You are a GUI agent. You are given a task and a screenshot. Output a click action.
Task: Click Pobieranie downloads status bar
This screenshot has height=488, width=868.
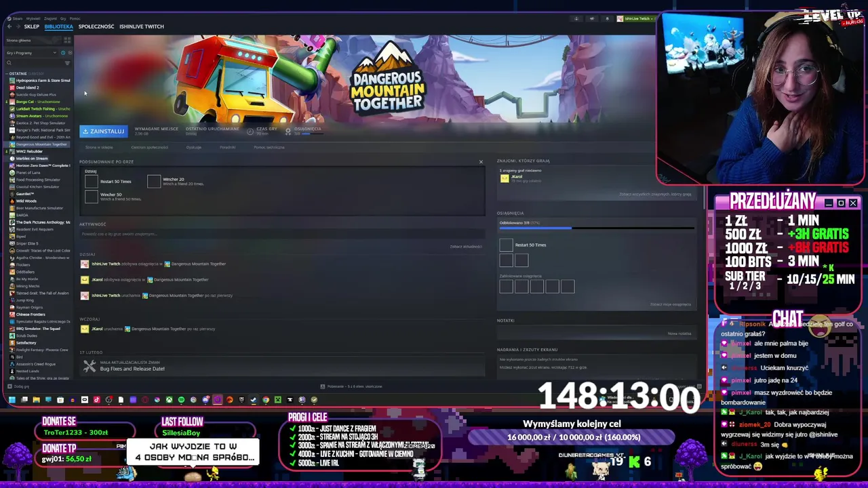click(x=353, y=386)
